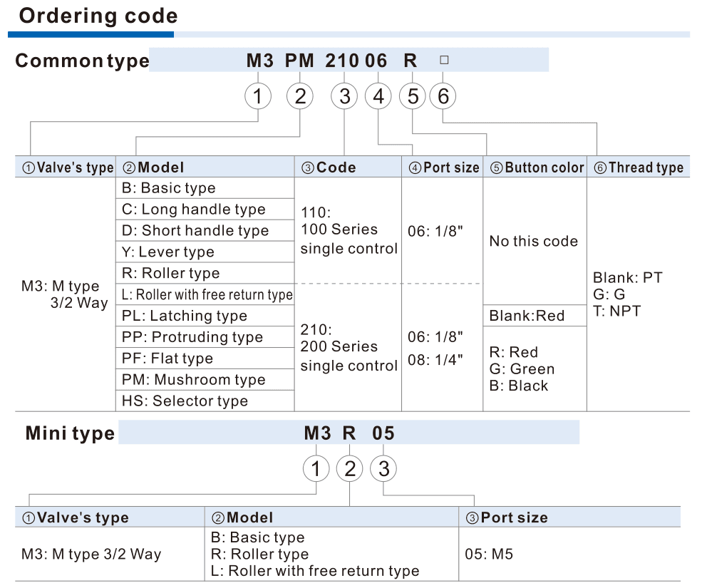Screen dimensions: 702x588
Task: Click the blank square placeholder in code
Action: click(444, 60)
